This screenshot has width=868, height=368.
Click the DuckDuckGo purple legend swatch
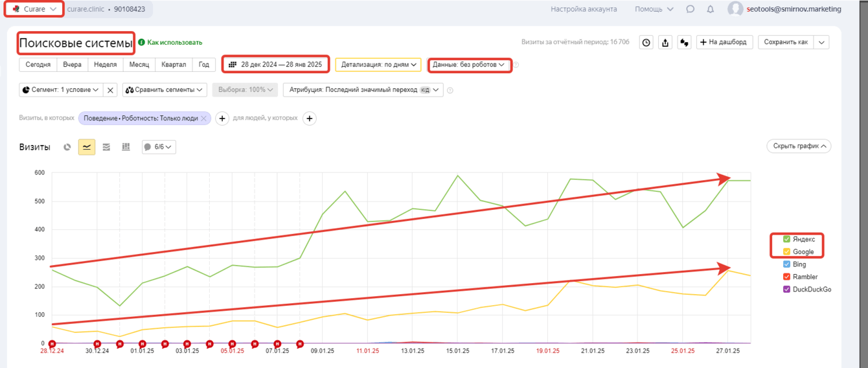[786, 290]
